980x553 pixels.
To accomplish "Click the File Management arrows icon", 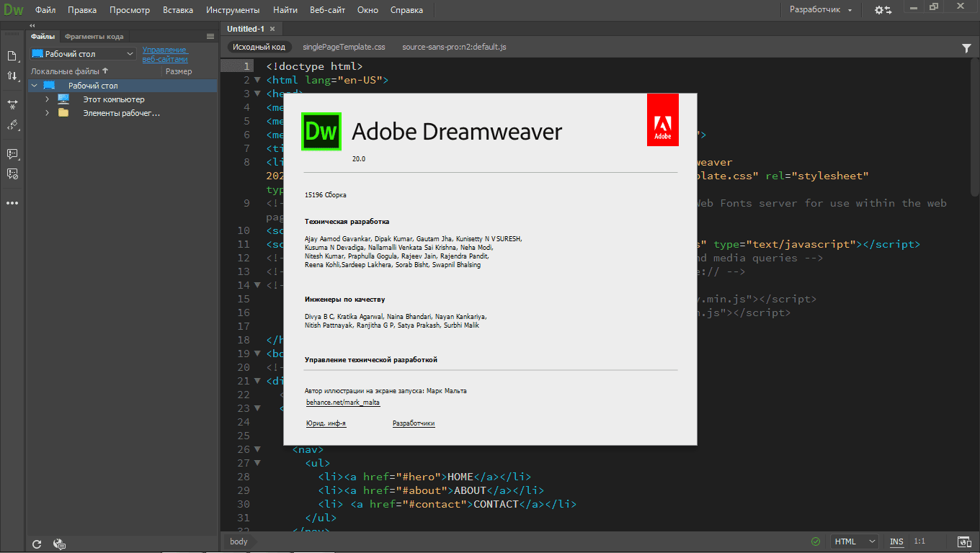I will pos(12,76).
